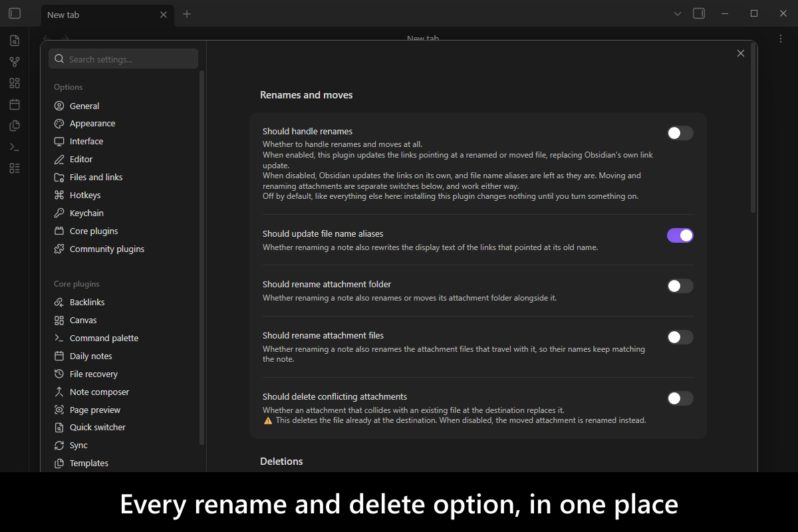Click the Renames and moves heading
The image size is (798, 532).
coord(307,95)
